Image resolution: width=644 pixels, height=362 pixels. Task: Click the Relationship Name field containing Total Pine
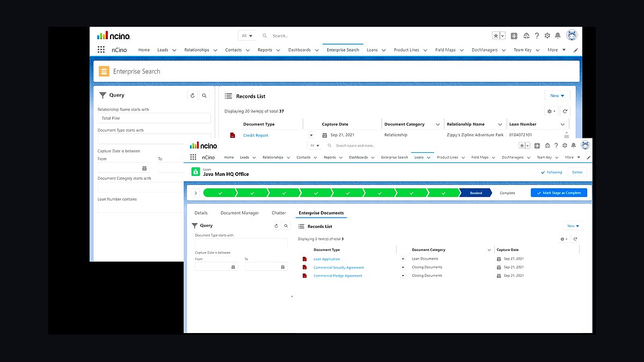click(154, 118)
